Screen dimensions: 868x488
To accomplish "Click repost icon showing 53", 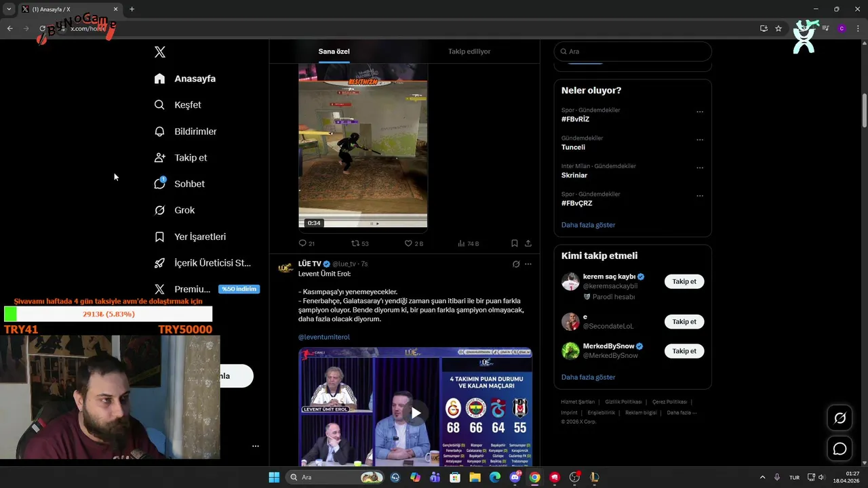I will [355, 243].
